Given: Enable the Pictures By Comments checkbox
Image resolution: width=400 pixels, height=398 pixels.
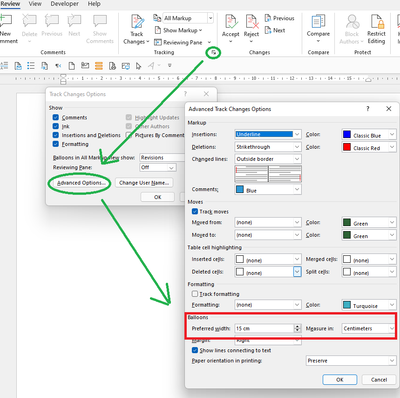Looking at the screenshot, I should coord(129,135).
